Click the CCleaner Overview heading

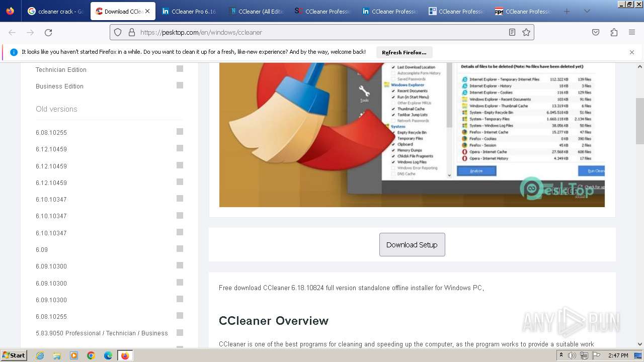coord(274,321)
